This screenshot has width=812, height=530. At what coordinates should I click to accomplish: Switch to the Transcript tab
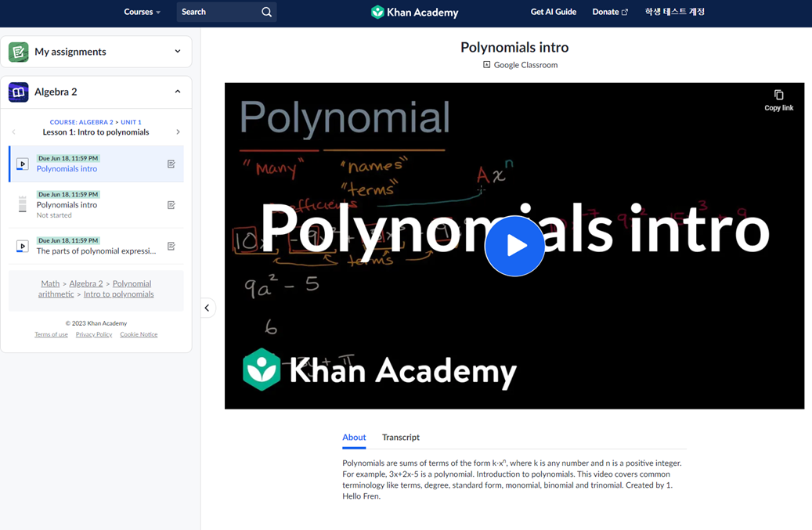[x=401, y=438]
